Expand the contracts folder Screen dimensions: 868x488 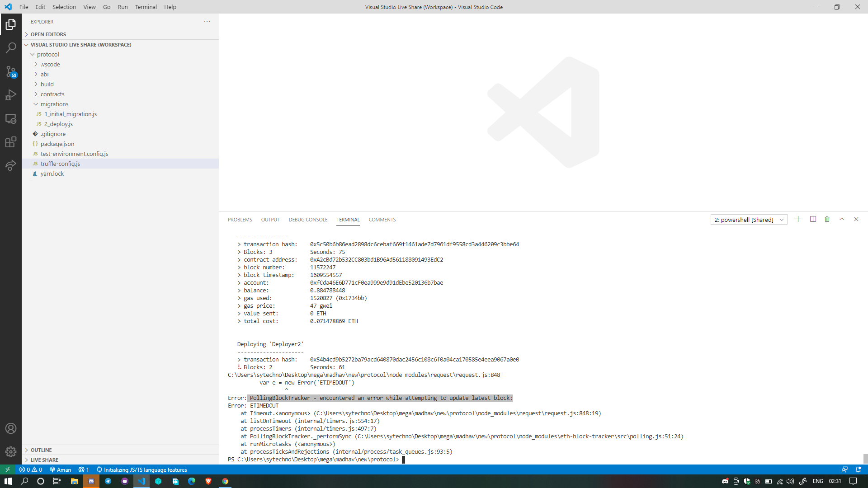click(120, 94)
